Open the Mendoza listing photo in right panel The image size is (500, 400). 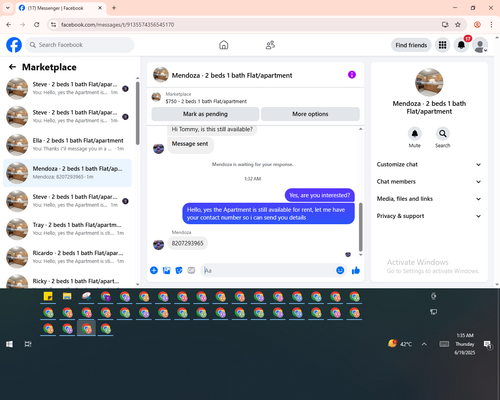coord(429,82)
